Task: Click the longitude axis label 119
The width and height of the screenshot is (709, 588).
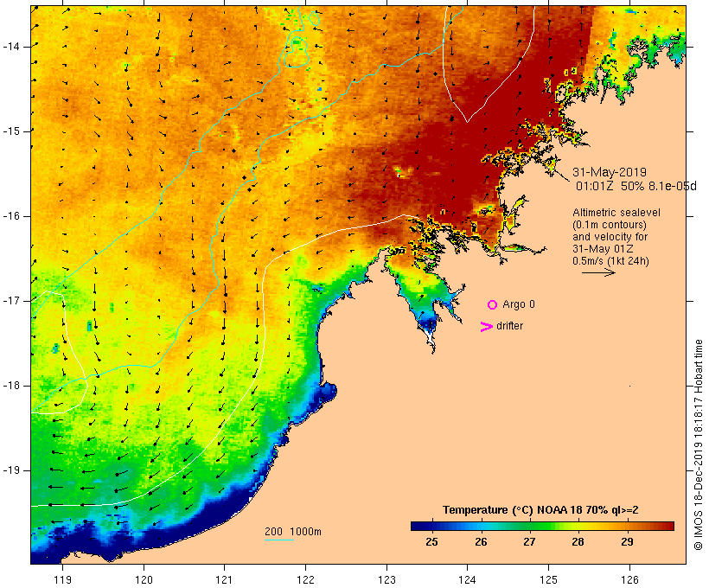Action: (x=63, y=579)
